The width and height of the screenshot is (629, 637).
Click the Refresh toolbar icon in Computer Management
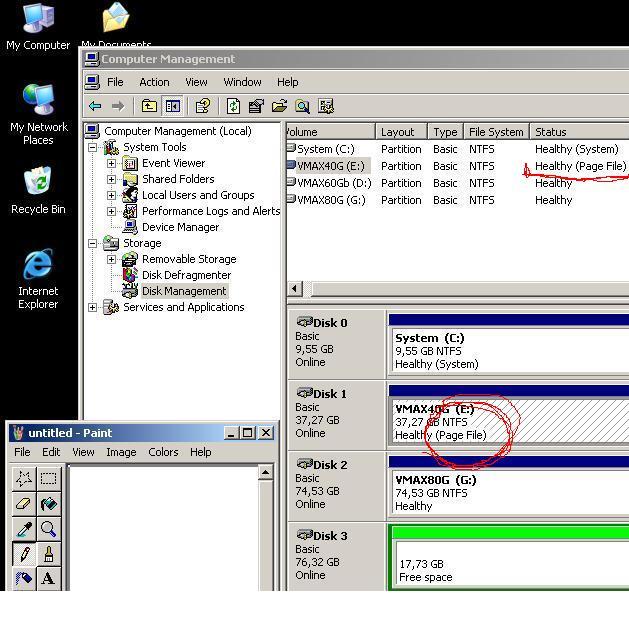(x=233, y=106)
